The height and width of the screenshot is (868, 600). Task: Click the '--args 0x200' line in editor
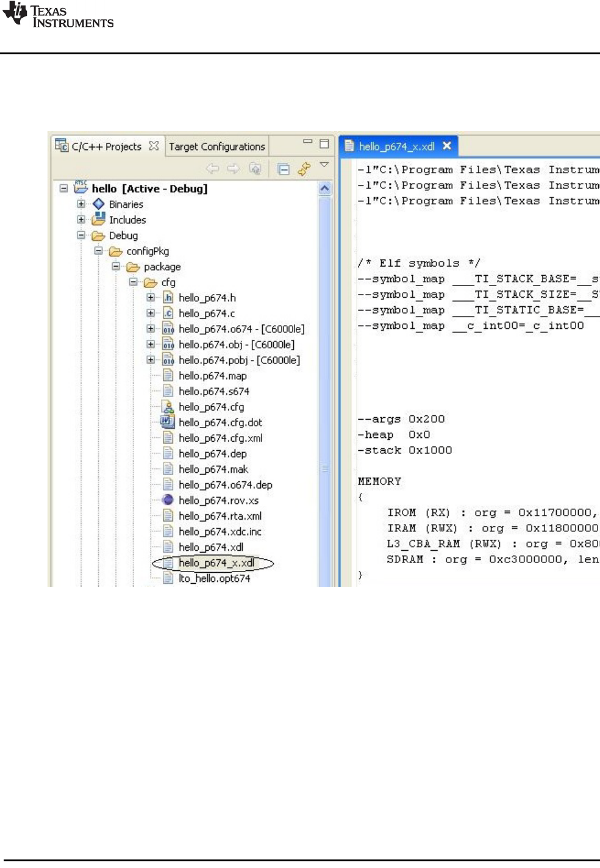click(401, 419)
